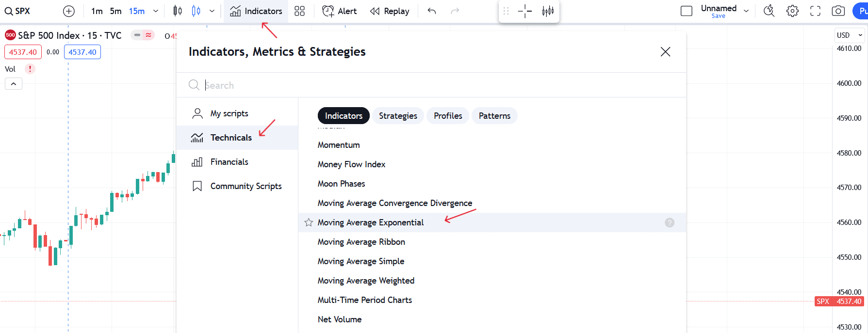Image resolution: width=868 pixels, height=333 pixels.
Task: Select the 5m timeframe
Action: pyautogui.click(x=115, y=11)
